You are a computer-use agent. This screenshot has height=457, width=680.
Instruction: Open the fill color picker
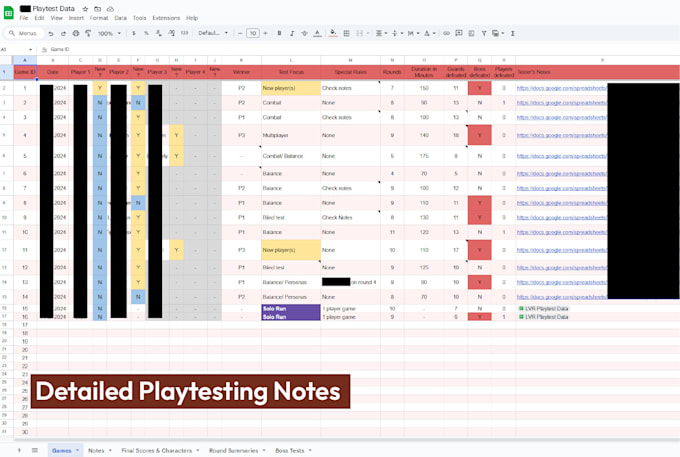(333, 33)
